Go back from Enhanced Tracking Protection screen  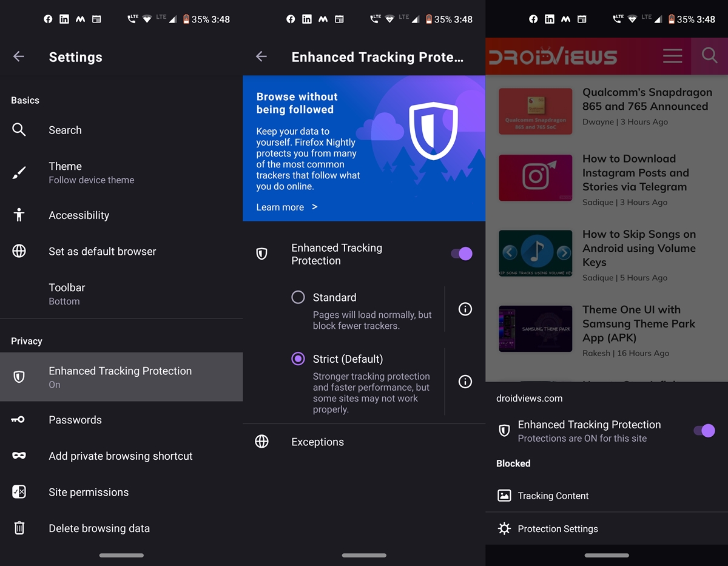click(x=261, y=56)
